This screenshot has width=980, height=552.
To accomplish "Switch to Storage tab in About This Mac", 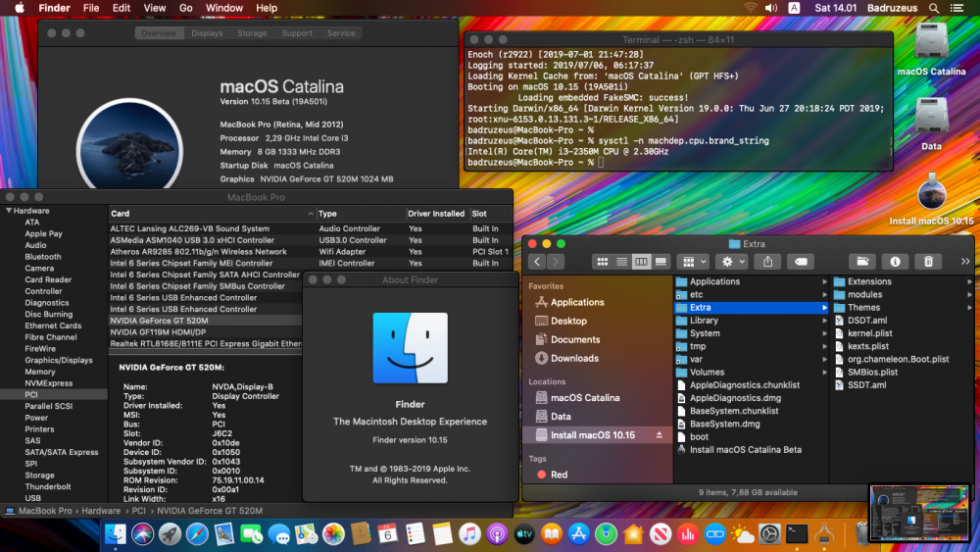I will [252, 33].
